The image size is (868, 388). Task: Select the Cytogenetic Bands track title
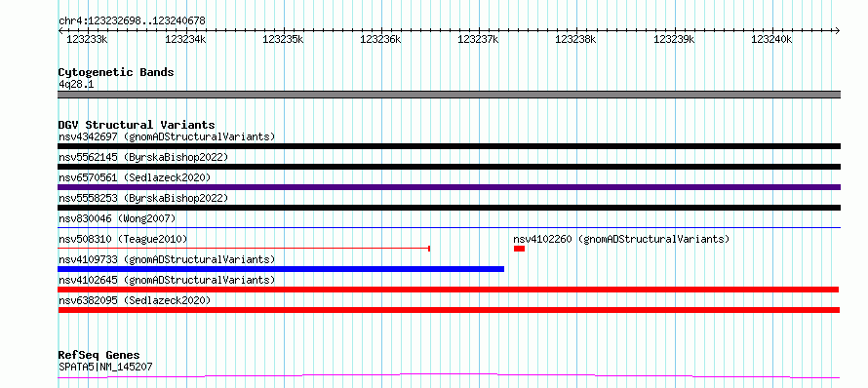tap(116, 72)
